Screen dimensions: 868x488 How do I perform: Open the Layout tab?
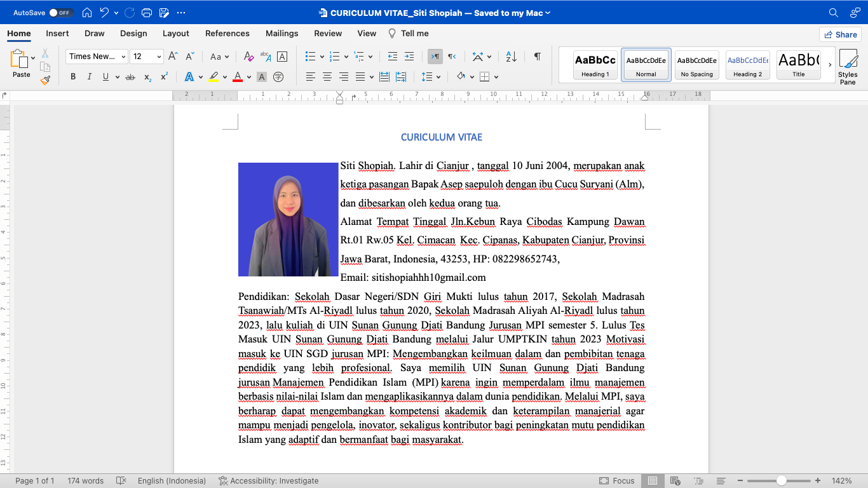[175, 33]
